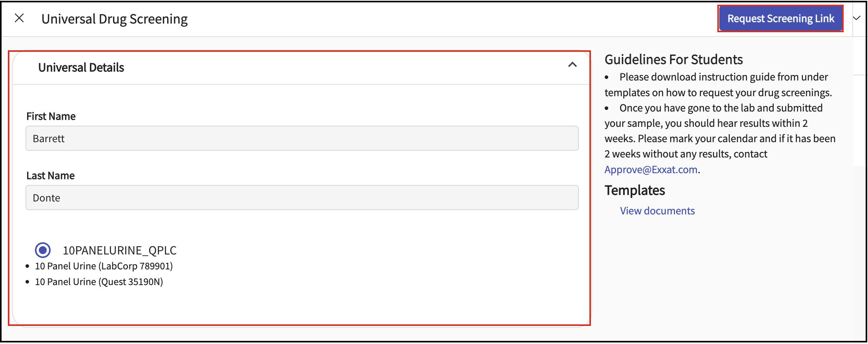The image size is (868, 344).
Task: Click the First Name field containing Barrett
Action: pyautogui.click(x=302, y=138)
